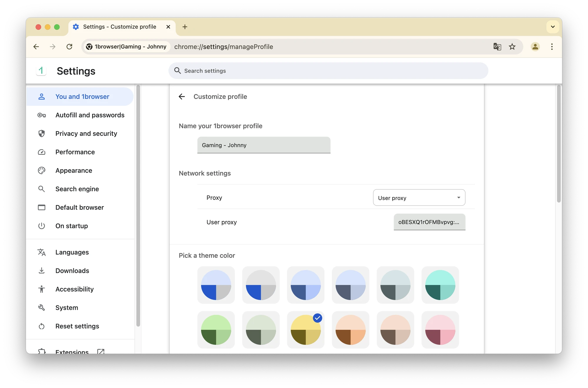Close the Settings - Customize profile tab
The height and width of the screenshot is (388, 588).
point(168,27)
